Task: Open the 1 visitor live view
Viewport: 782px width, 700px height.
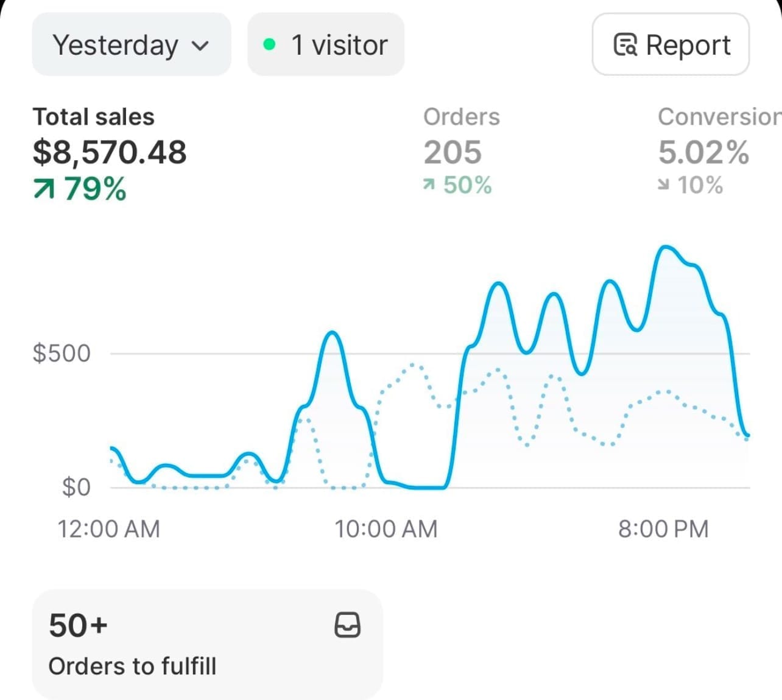Action: 326,44
